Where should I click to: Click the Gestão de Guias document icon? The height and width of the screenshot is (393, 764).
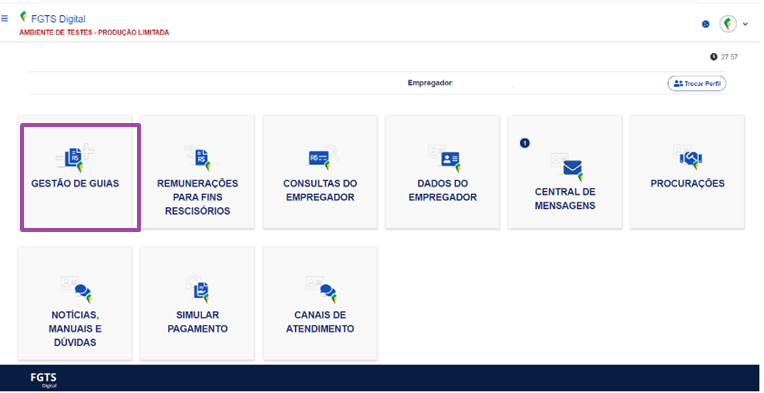[75, 157]
